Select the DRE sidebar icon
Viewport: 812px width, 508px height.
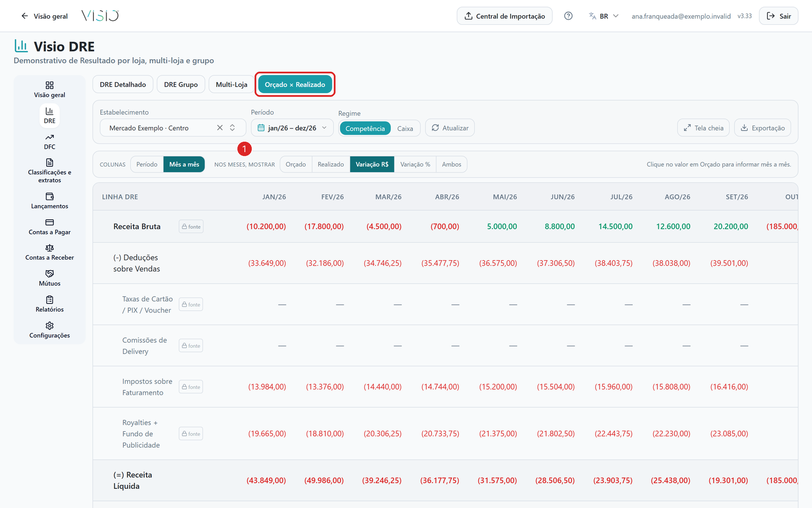click(49, 115)
